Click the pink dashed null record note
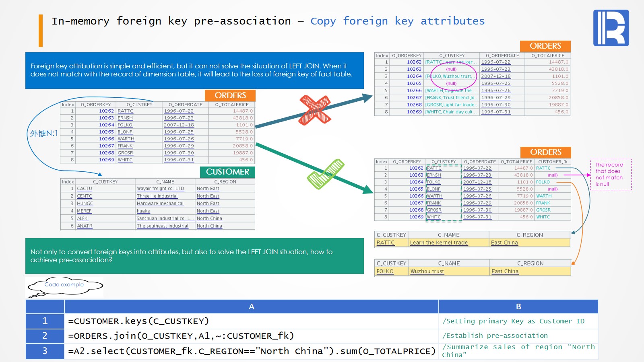This screenshot has height=362, width=644. point(611,175)
